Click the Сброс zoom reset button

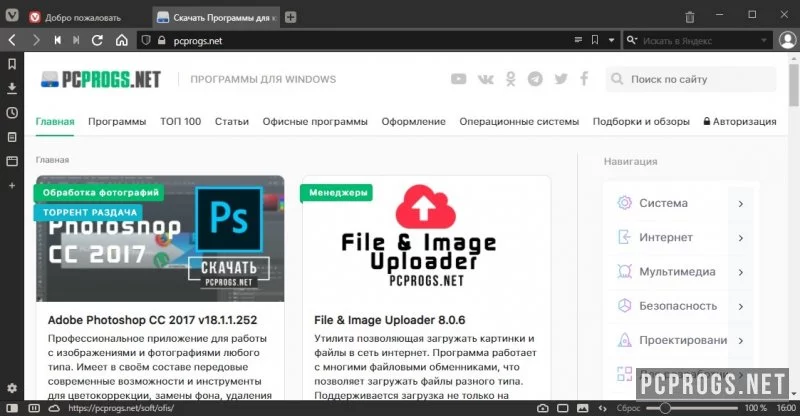tap(628, 408)
